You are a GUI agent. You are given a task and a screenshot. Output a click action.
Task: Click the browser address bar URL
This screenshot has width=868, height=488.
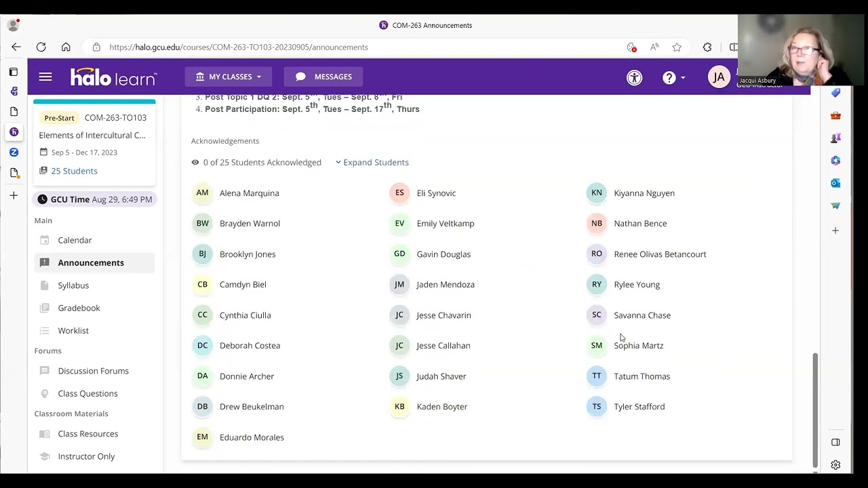click(x=239, y=47)
